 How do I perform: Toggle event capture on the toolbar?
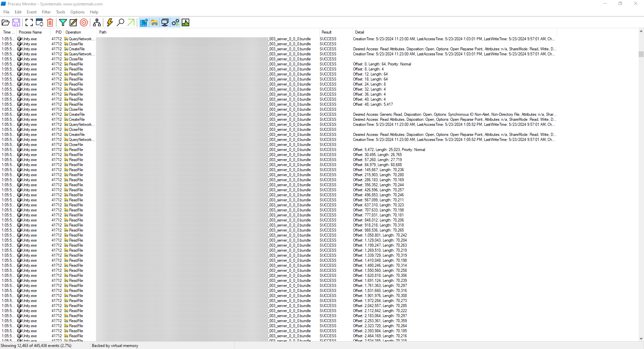point(29,22)
